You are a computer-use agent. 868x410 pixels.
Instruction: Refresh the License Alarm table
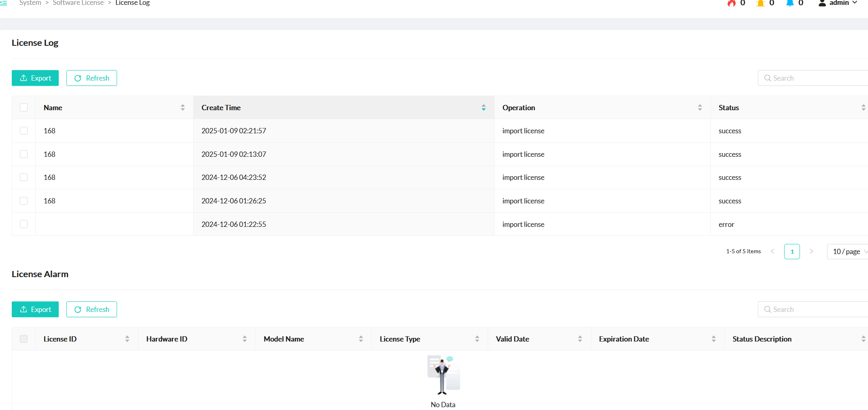[92, 310]
